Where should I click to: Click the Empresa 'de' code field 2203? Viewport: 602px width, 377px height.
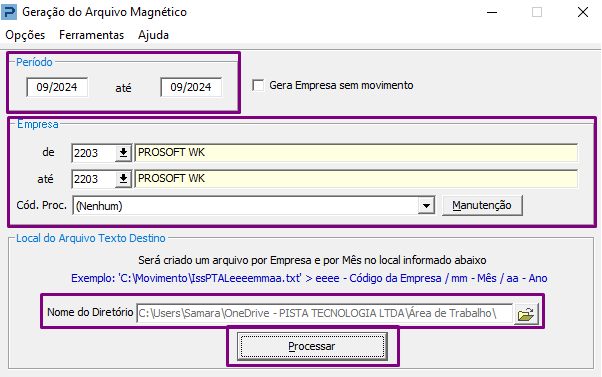point(94,153)
